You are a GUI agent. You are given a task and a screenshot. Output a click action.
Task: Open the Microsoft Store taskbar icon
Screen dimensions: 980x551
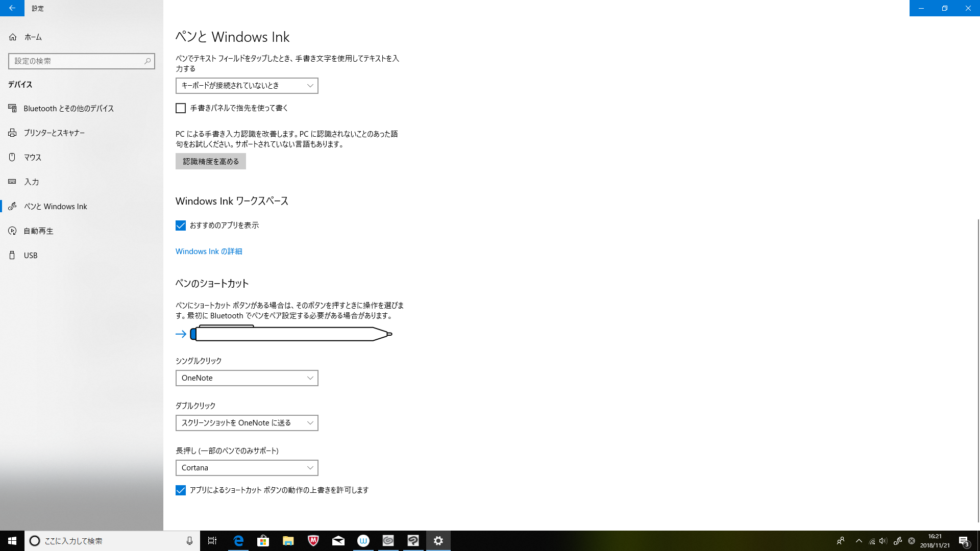tap(263, 541)
